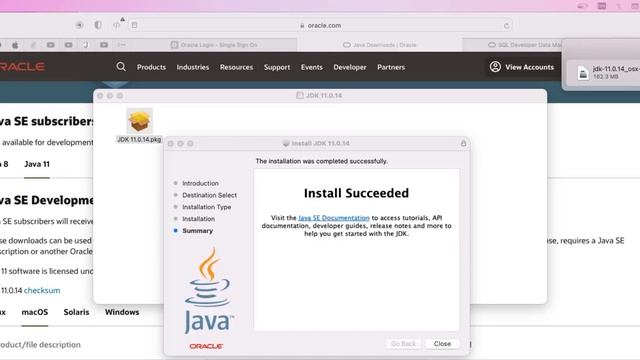Click the Destination Select installer step
Viewport: 640px width, 360px height.
[209, 195]
